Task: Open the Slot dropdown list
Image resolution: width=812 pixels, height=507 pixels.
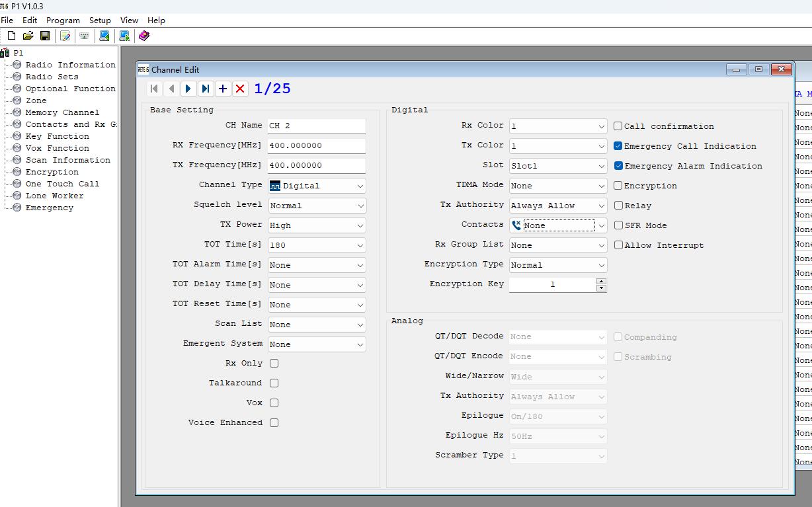Action: click(558, 166)
